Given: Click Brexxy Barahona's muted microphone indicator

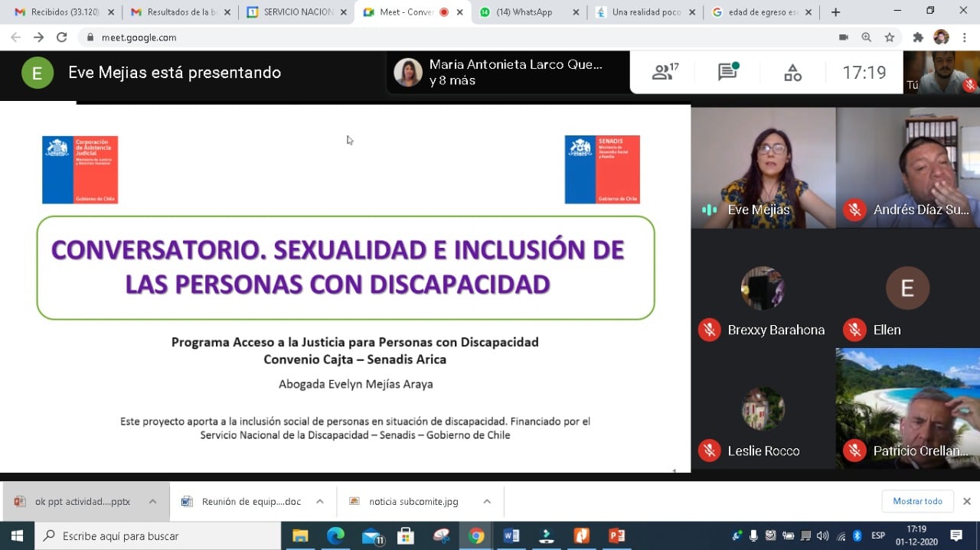Looking at the screenshot, I should pyautogui.click(x=709, y=330).
